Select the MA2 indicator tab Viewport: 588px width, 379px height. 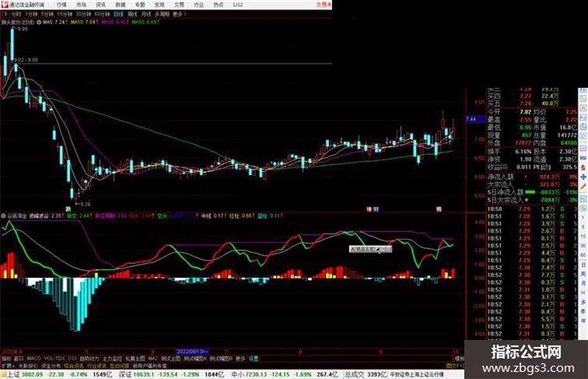point(152,358)
